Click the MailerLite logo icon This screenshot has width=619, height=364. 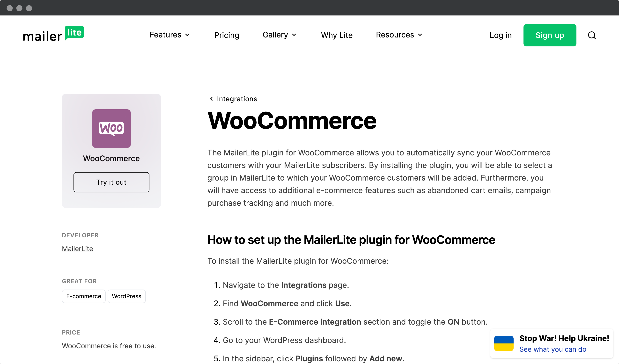coord(53,35)
